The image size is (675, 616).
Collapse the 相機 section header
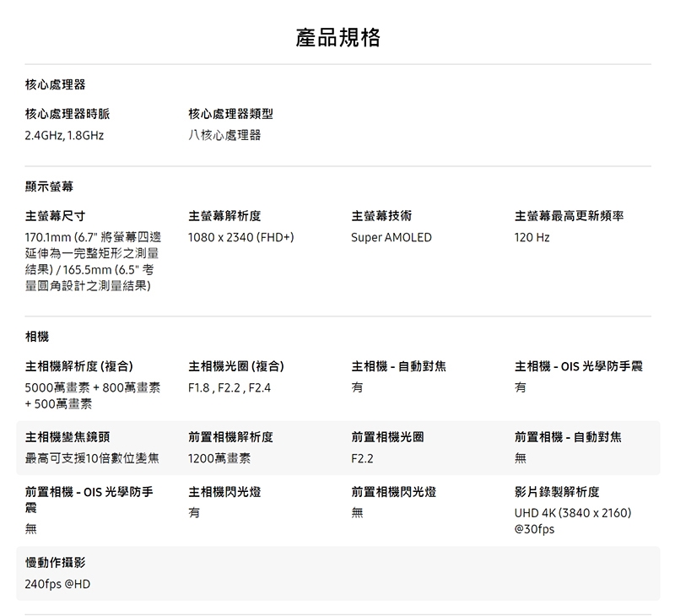coord(37,337)
